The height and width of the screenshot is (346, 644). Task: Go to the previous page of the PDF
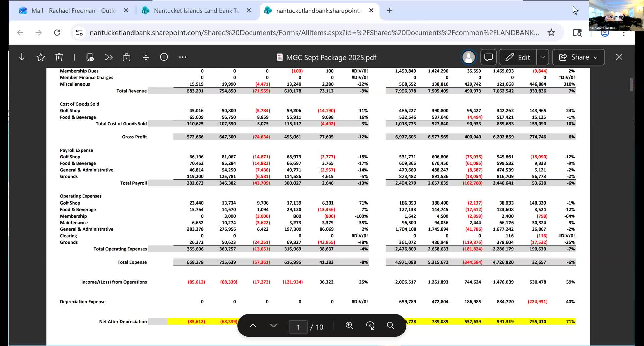[253, 326]
